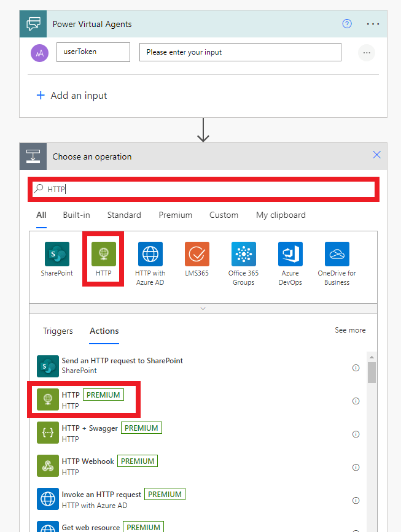401x532 pixels.
Task: Click Add an input
Action: tap(72, 96)
